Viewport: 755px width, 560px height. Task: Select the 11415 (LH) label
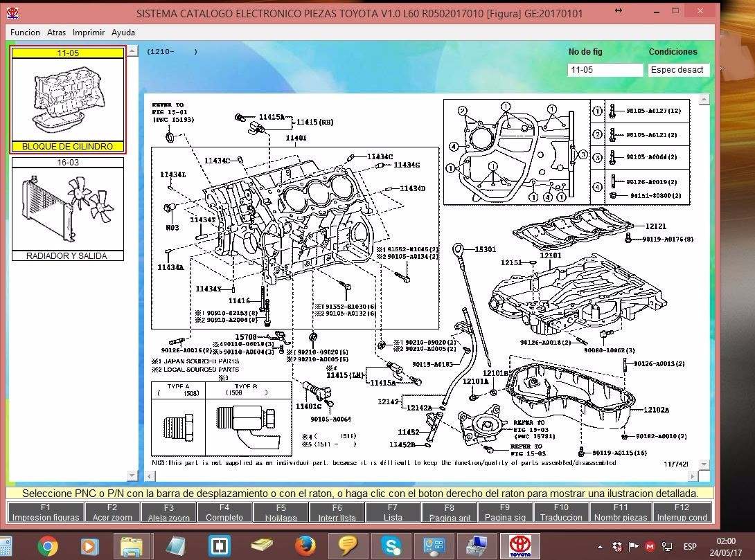point(345,375)
